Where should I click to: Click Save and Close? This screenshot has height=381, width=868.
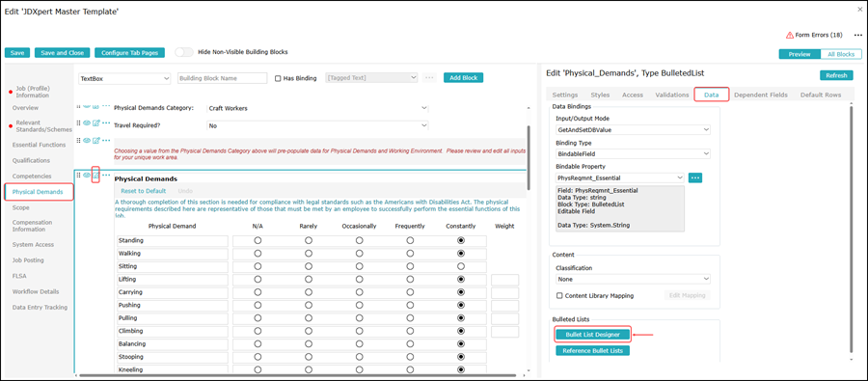click(62, 53)
